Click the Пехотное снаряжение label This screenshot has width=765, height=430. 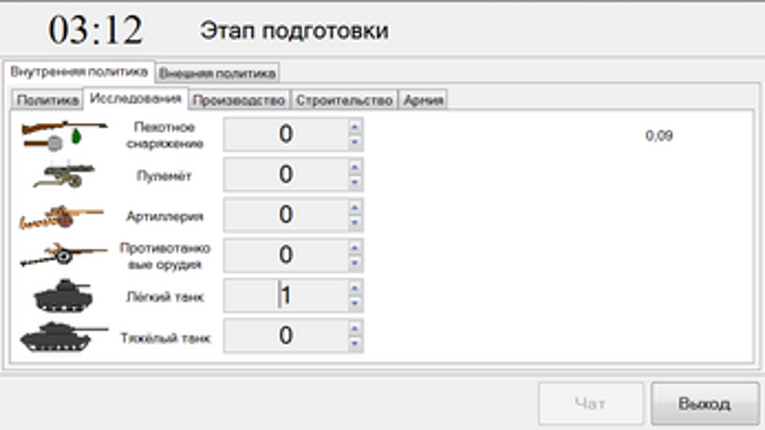pyautogui.click(x=164, y=135)
